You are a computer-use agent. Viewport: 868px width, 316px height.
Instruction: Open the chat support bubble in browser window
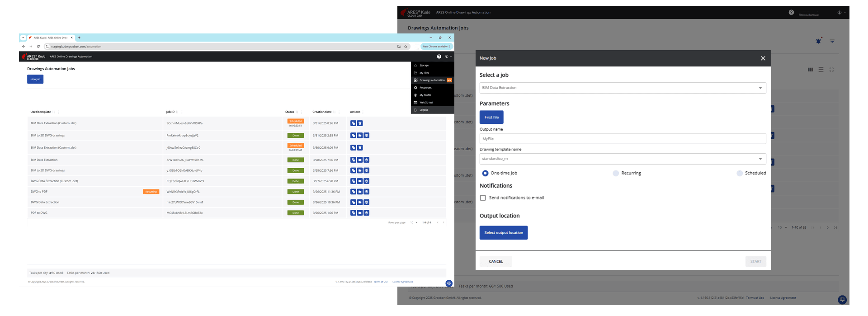click(x=449, y=283)
